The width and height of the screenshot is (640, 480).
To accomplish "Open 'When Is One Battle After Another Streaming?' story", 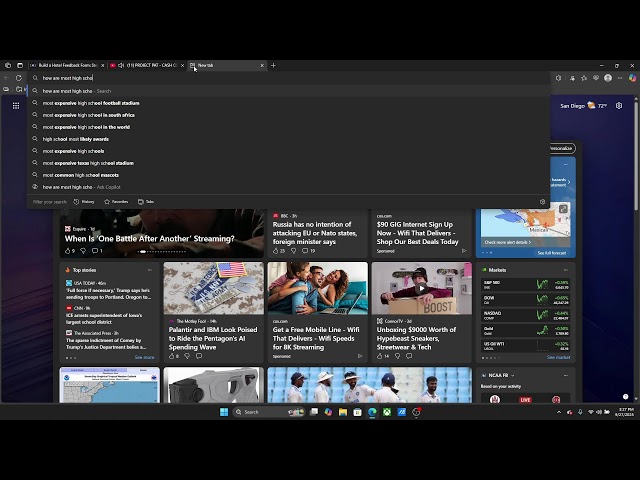I will [149, 239].
